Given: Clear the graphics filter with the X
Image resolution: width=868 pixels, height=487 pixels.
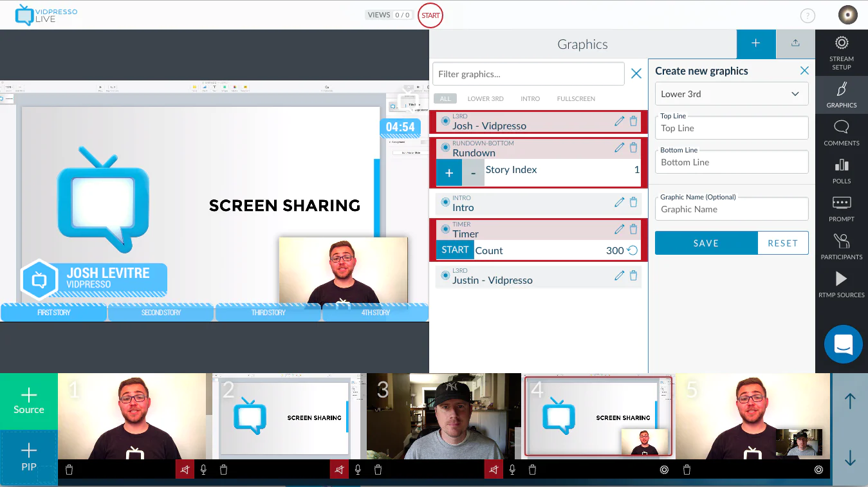Looking at the screenshot, I should (x=636, y=74).
